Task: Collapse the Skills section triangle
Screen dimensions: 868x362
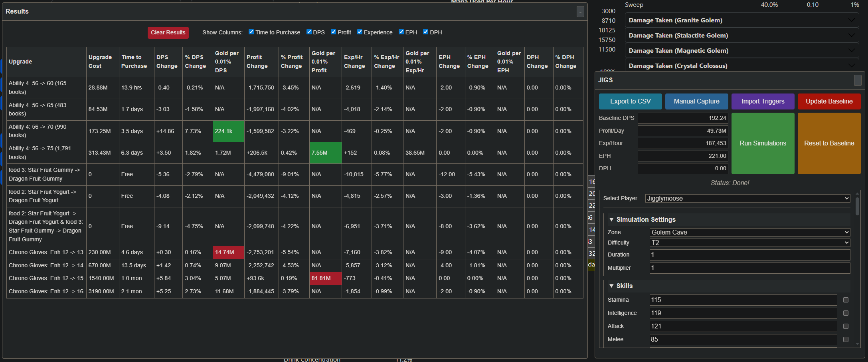Action: click(x=611, y=286)
